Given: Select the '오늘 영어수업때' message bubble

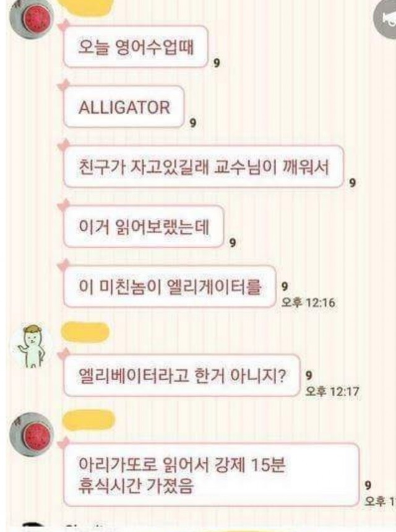Looking at the screenshot, I should (136, 46).
